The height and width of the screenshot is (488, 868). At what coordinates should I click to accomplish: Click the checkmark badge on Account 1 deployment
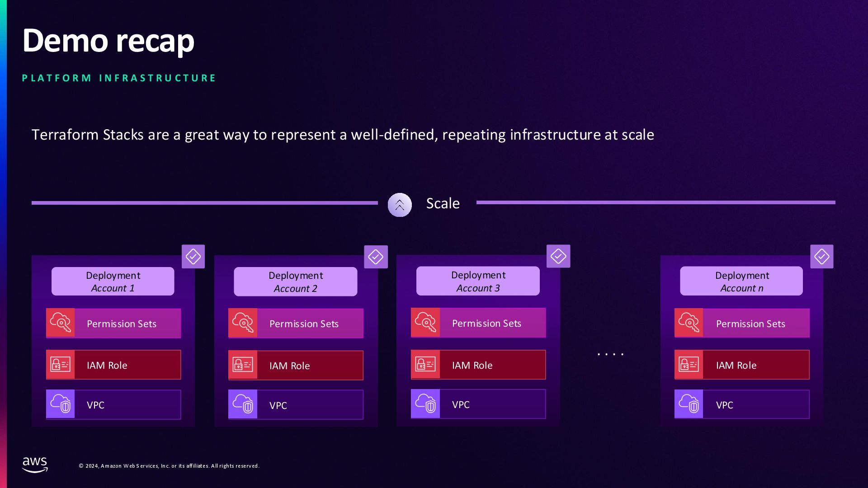193,257
